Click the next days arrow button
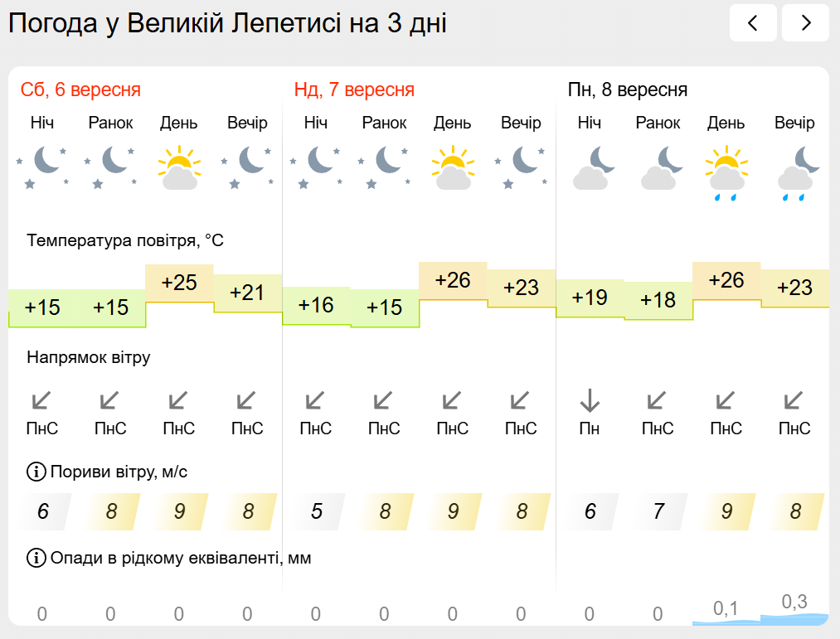This screenshot has width=840, height=639. (x=805, y=22)
